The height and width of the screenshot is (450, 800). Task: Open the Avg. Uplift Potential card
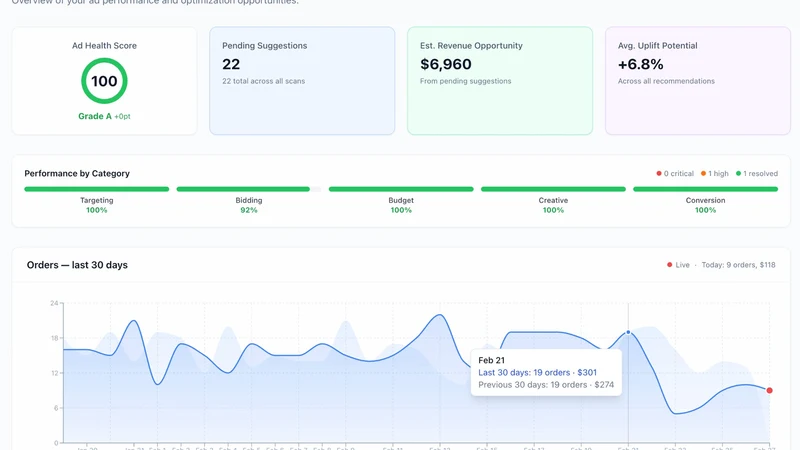pyautogui.click(x=698, y=81)
